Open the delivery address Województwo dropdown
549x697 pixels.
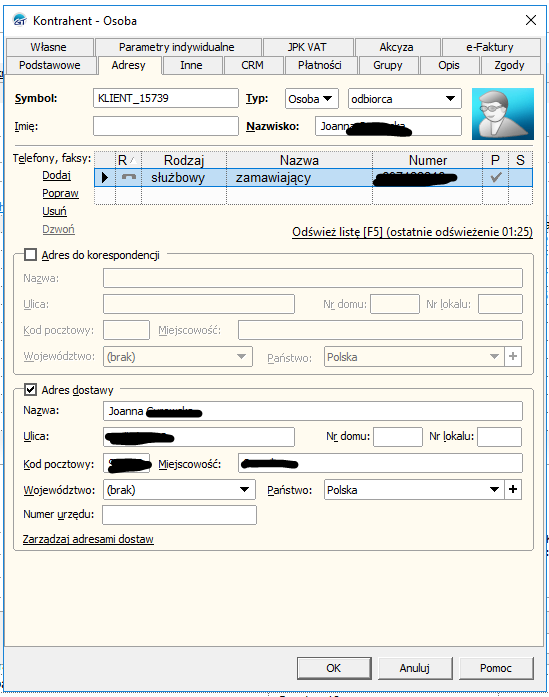coord(179,489)
